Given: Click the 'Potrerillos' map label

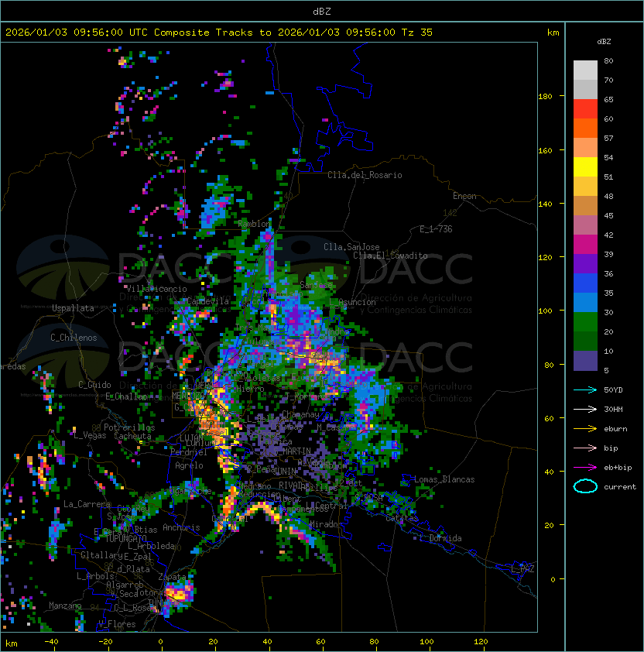Looking at the screenshot, I should coord(129,427).
